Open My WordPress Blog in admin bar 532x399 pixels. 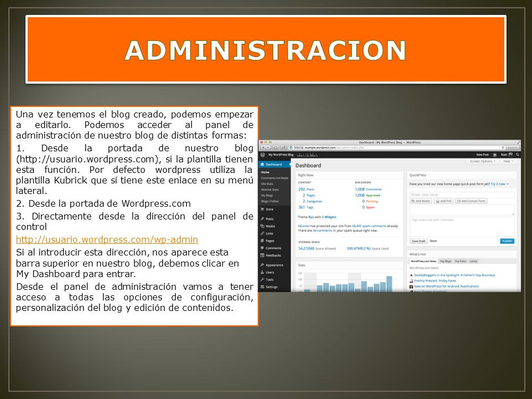(280, 155)
